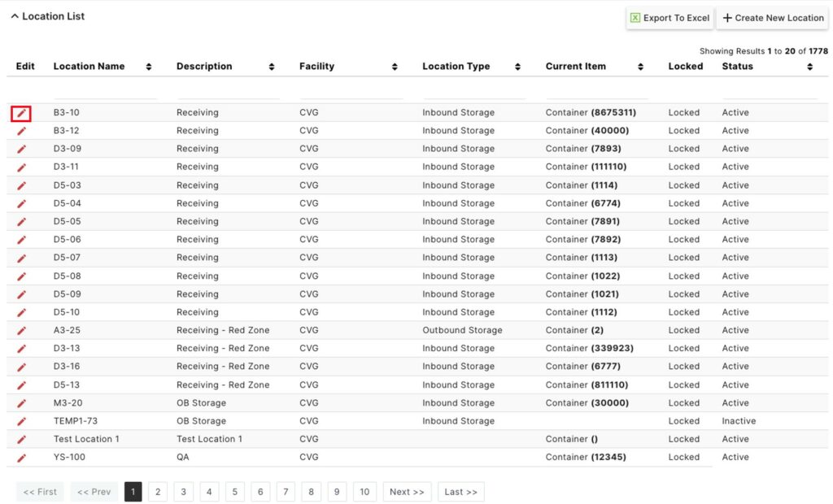This screenshot has height=504, width=833.
Task: Edit location B3-12 with pencil icon
Action: click(21, 131)
